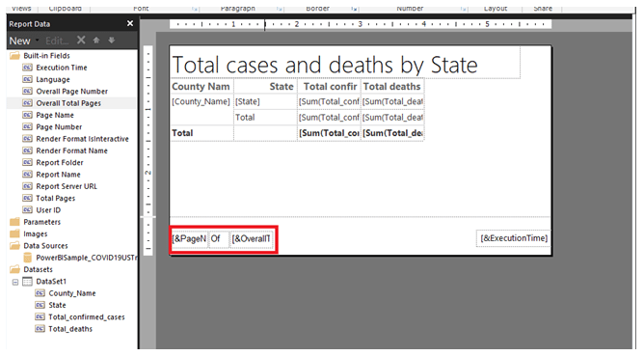Select the Total deaths header cell
Screen dimensions: 644x356
point(392,87)
